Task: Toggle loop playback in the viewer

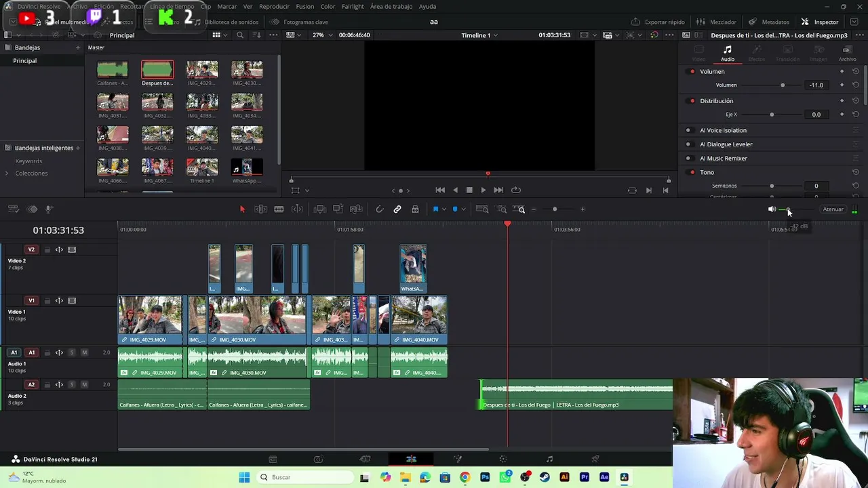Action: 516,190
